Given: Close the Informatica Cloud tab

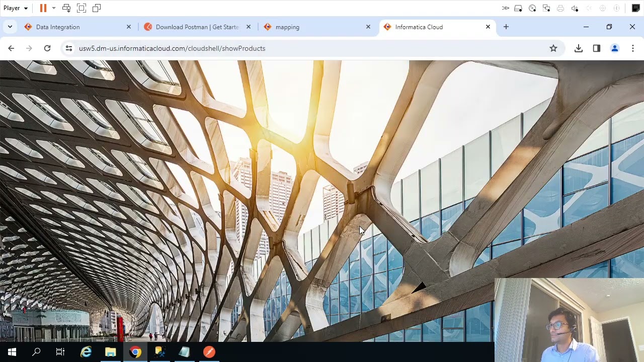Looking at the screenshot, I should (x=488, y=27).
